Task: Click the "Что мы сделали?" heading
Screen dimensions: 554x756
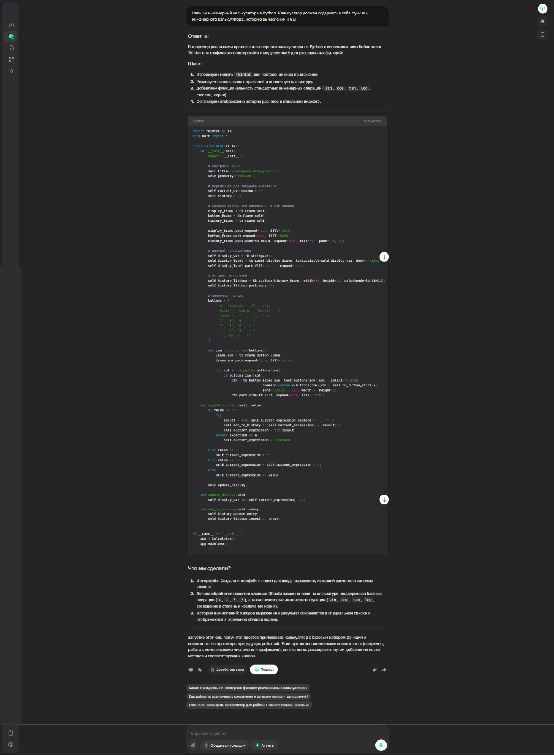Action: 209,568
